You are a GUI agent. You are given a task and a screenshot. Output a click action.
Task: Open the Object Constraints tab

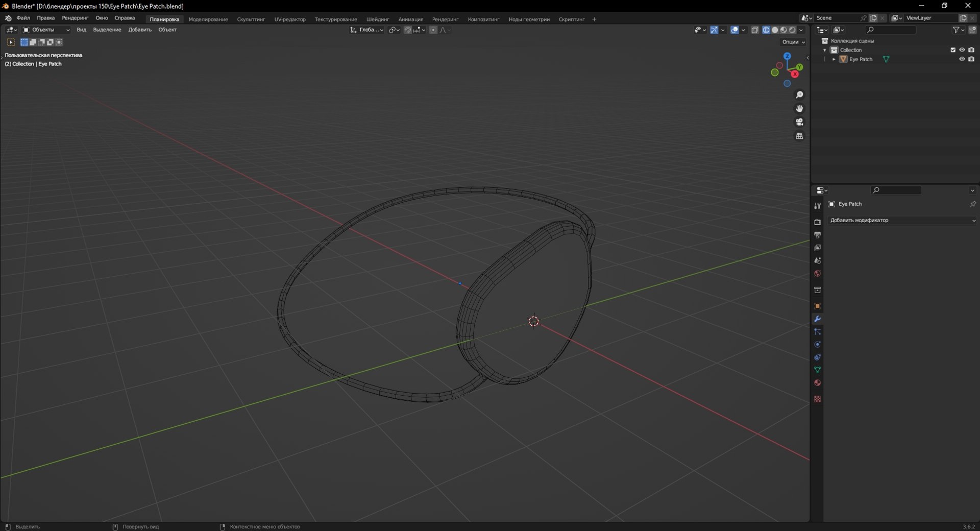(817, 357)
